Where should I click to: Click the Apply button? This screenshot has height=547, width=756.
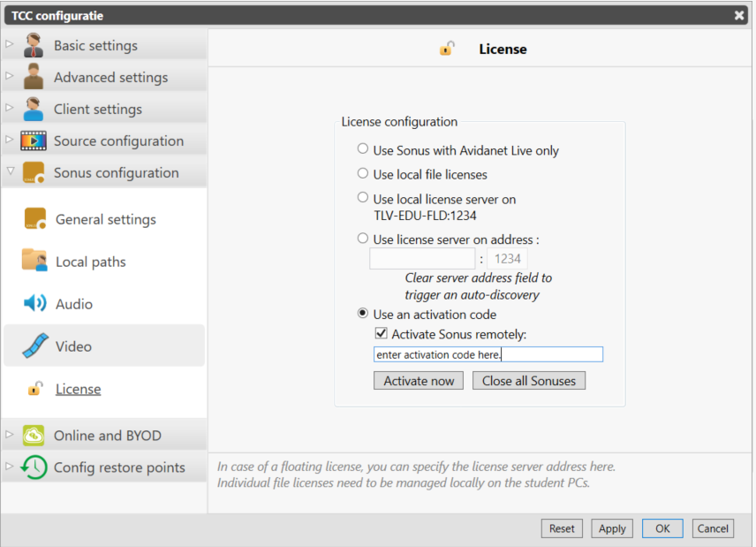612,528
